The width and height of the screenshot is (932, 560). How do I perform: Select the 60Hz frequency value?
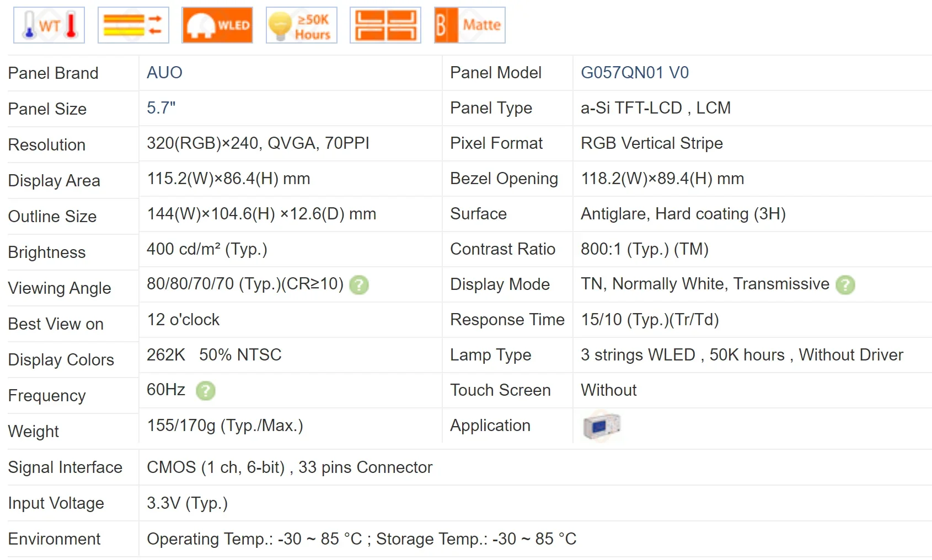pyautogui.click(x=166, y=390)
